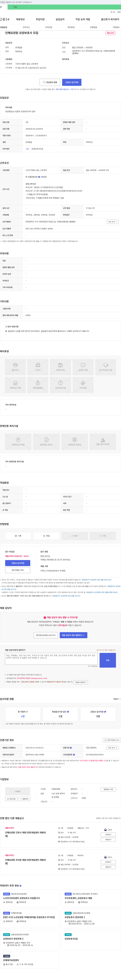Open the 실업급여 menu

click(60, 19)
